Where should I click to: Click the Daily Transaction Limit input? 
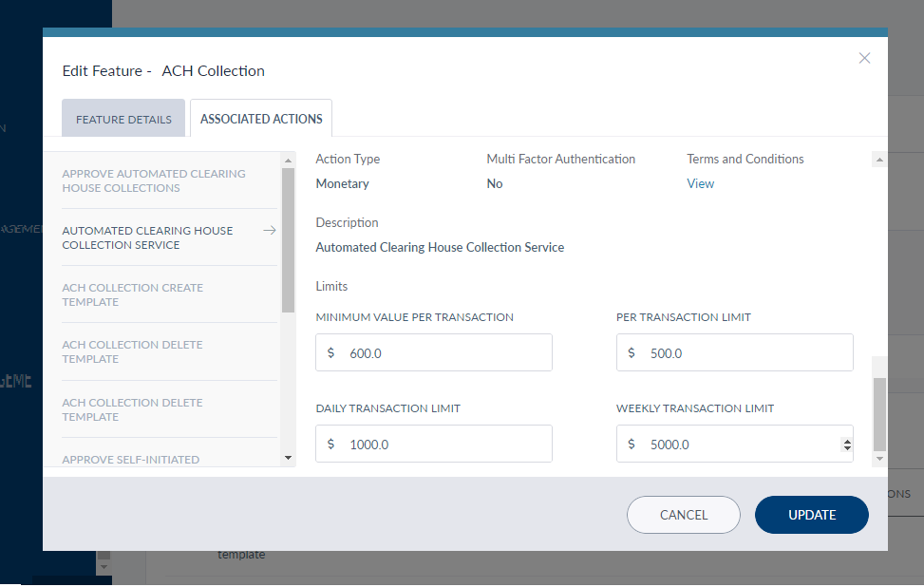[434, 444]
